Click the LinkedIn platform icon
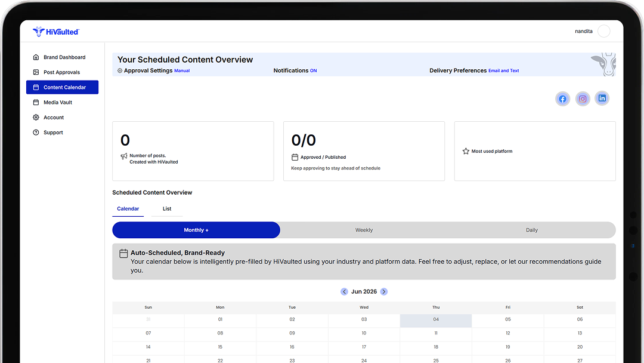The image size is (644, 363). point(602,99)
